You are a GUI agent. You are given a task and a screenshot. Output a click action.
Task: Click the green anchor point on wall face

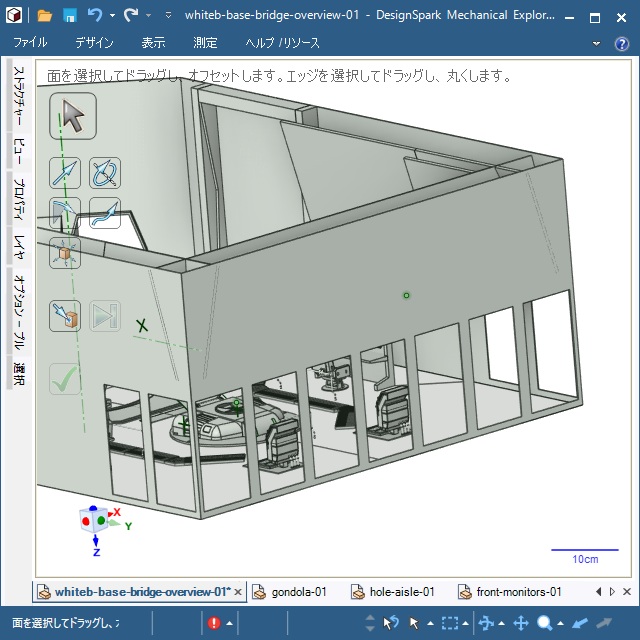pos(406,295)
